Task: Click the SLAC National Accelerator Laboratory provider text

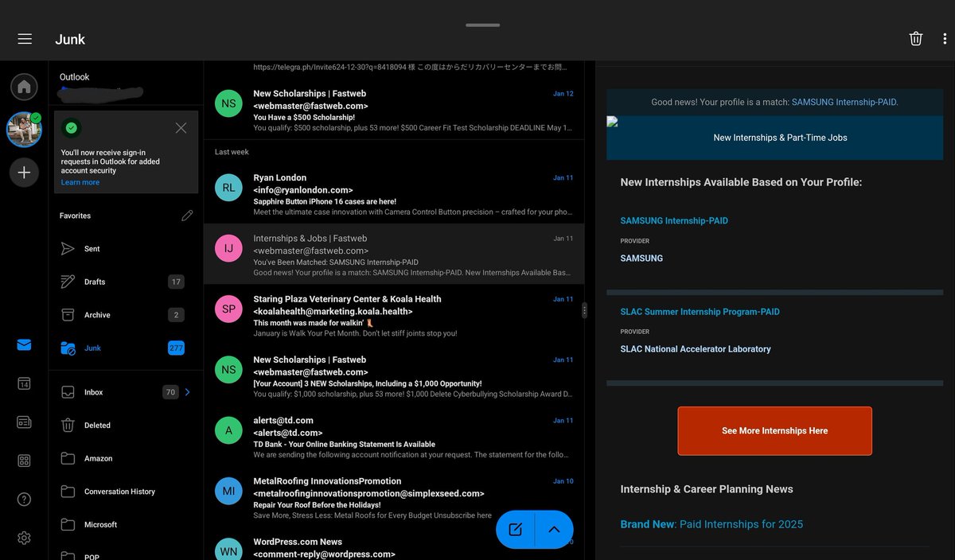Action: pyautogui.click(x=696, y=348)
